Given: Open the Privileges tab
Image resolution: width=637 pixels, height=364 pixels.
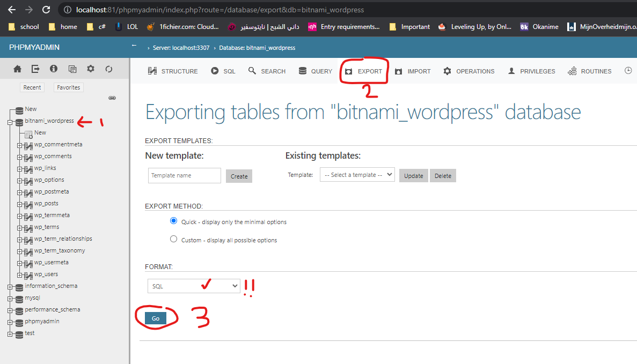Looking at the screenshot, I should tap(531, 71).
